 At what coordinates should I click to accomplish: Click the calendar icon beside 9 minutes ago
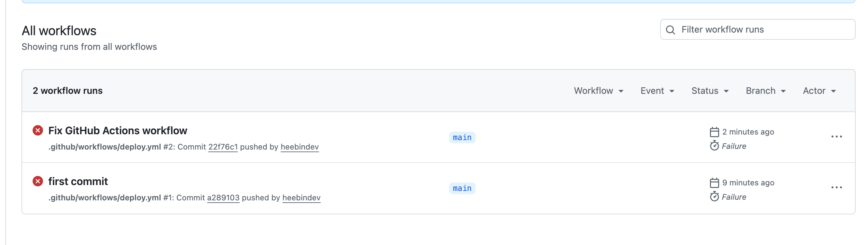[x=714, y=183]
